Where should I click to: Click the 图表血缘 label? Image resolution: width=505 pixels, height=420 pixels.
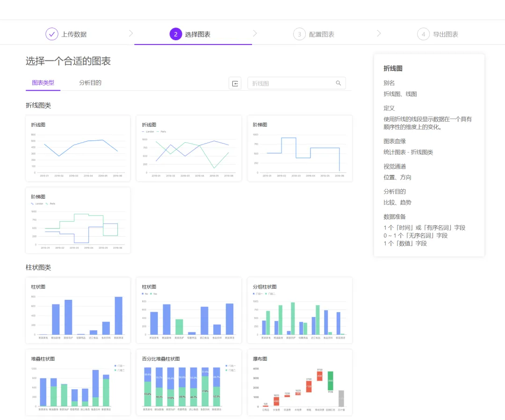(x=395, y=141)
